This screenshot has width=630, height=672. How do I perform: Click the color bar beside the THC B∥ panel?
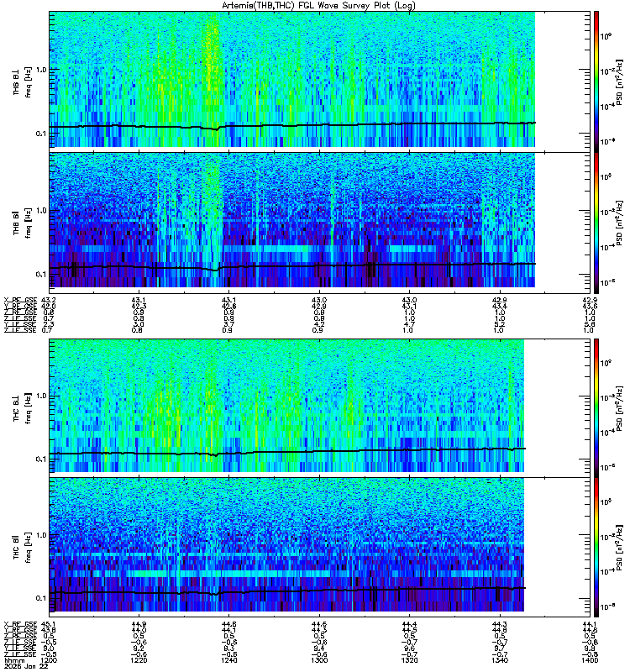point(596,548)
